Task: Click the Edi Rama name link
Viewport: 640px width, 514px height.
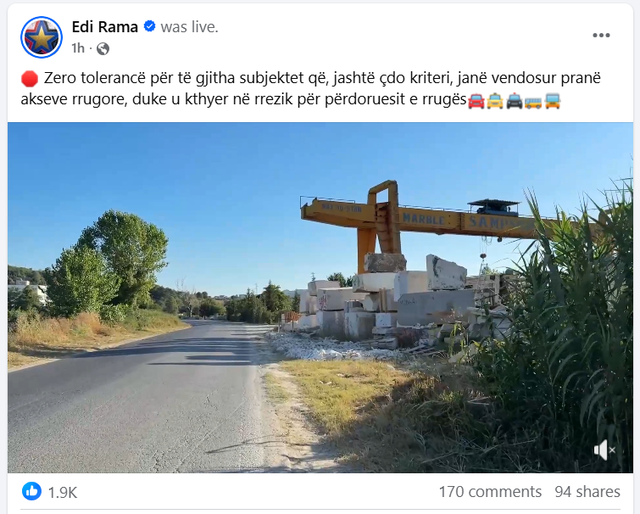Action: click(105, 27)
